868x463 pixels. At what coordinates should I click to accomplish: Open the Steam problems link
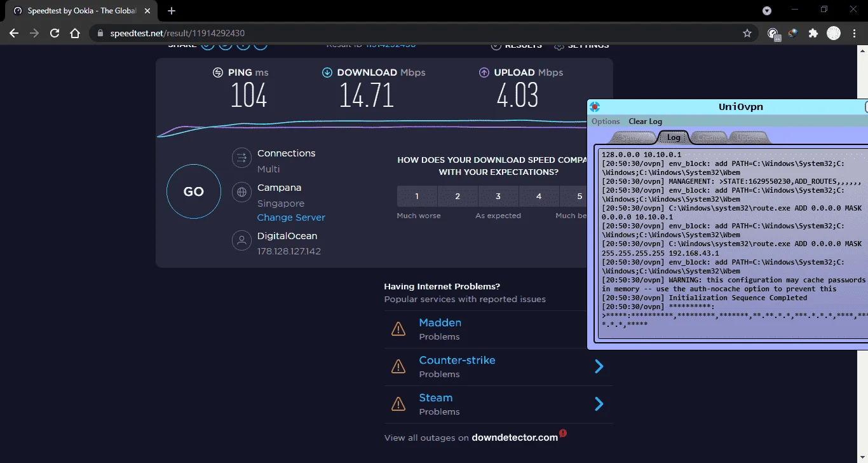click(x=436, y=397)
